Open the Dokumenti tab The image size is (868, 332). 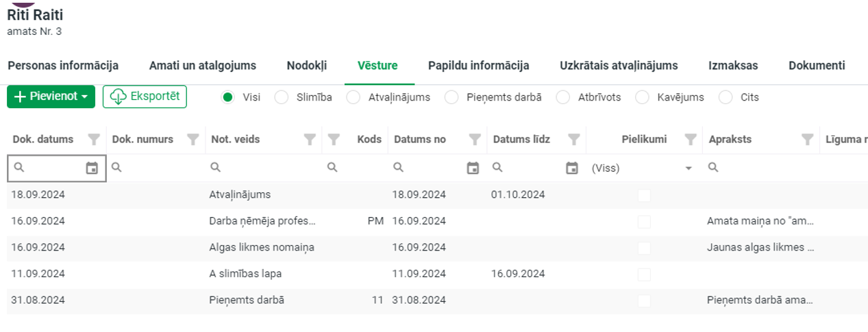(x=817, y=66)
